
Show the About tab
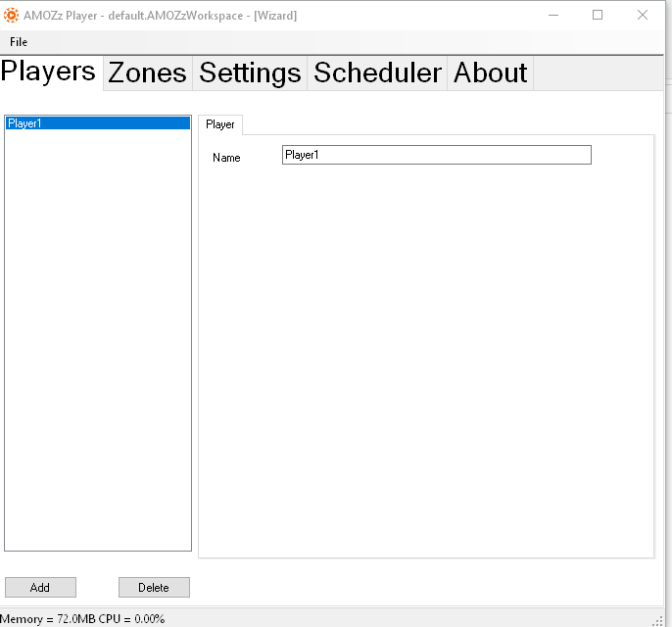click(490, 72)
